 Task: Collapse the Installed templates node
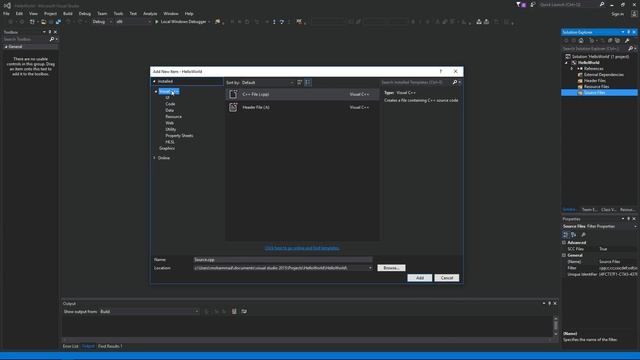[x=154, y=82]
